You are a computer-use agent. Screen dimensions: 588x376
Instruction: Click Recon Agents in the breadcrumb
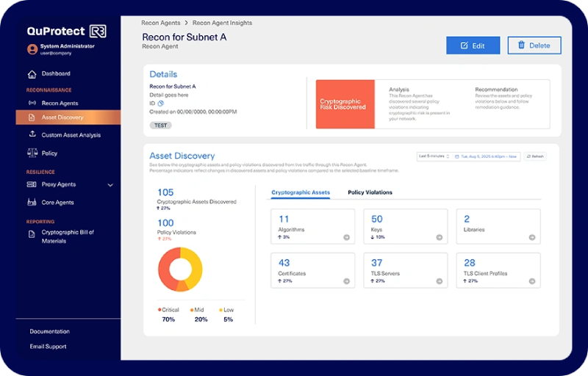click(x=160, y=23)
